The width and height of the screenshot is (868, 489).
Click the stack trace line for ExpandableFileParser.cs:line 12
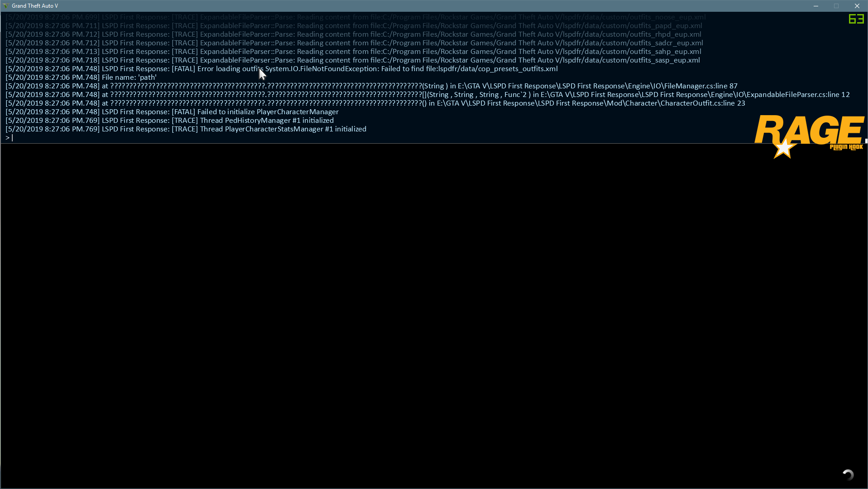tap(427, 95)
